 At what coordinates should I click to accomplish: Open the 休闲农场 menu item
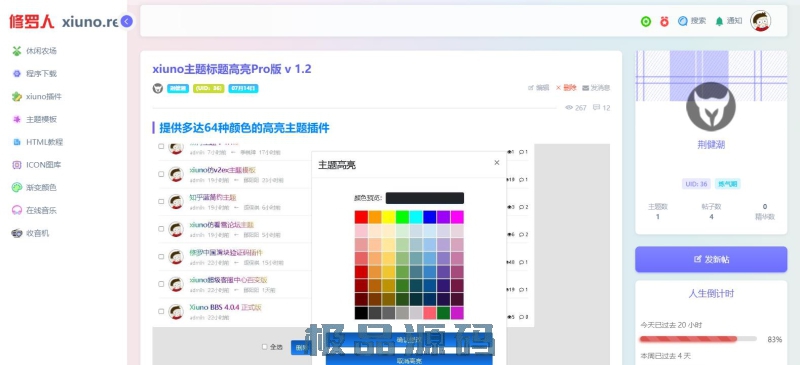(41, 51)
